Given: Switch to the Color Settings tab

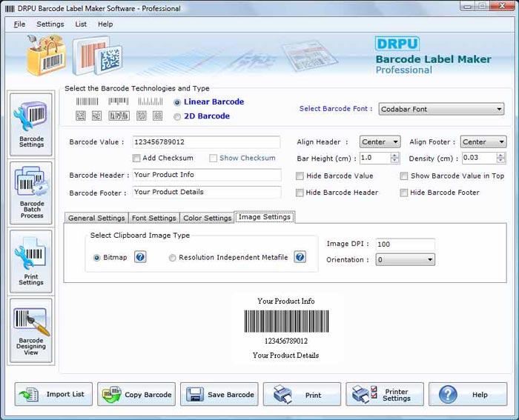Looking at the screenshot, I should [x=207, y=218].
